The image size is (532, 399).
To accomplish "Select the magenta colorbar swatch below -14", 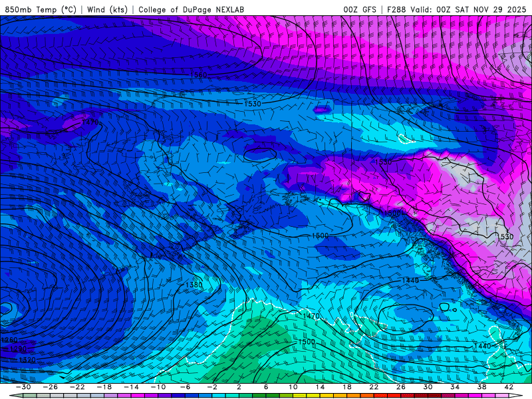I will click(x=138, y=396).
